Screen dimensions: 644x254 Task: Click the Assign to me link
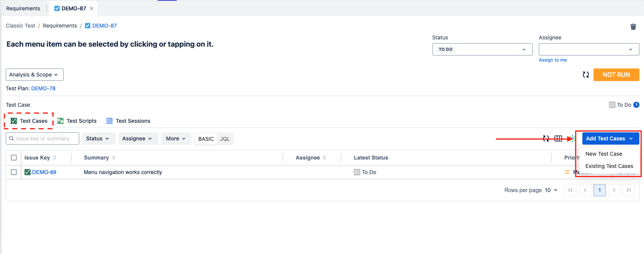pyautogui.click(x=553, y=60)
